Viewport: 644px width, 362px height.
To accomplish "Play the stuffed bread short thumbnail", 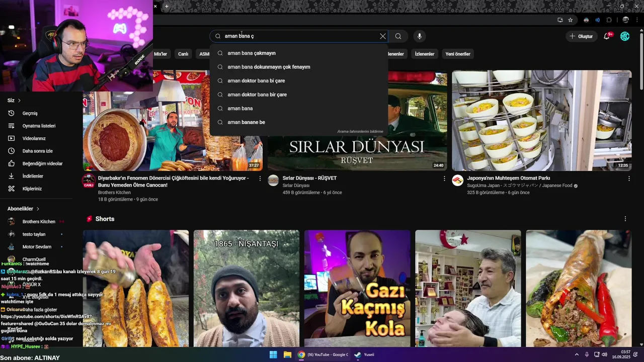I will click(x=136, y=289).
